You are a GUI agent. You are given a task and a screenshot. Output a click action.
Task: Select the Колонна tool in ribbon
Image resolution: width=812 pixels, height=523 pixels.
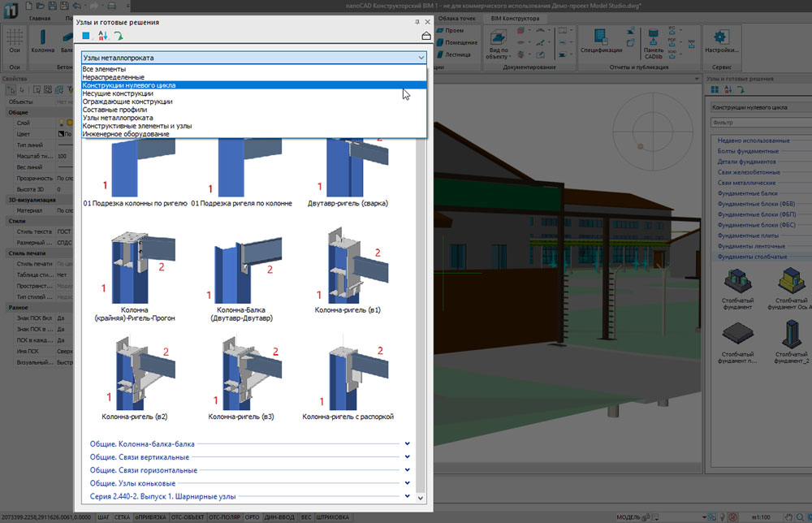(42, 41)
